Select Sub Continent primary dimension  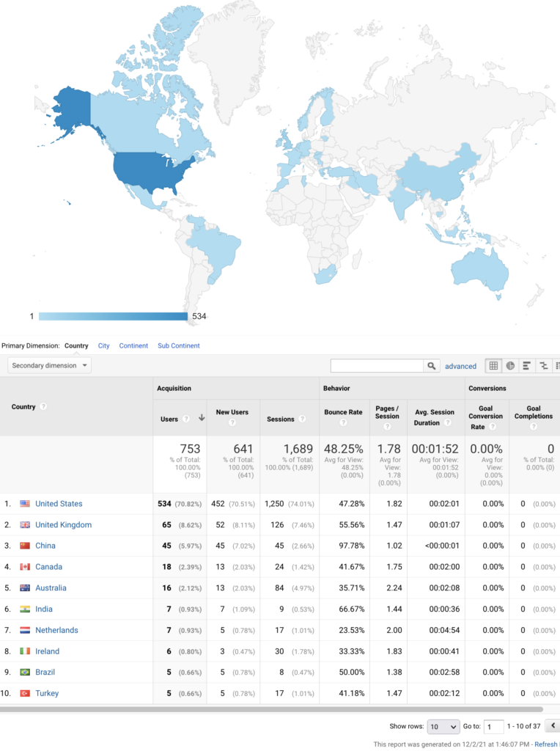[x=179, y=346]
